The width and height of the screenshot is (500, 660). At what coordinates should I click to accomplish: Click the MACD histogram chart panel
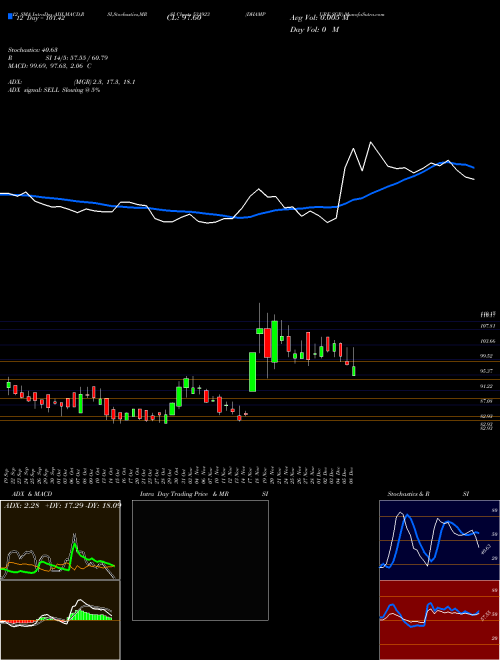(60, 620)
